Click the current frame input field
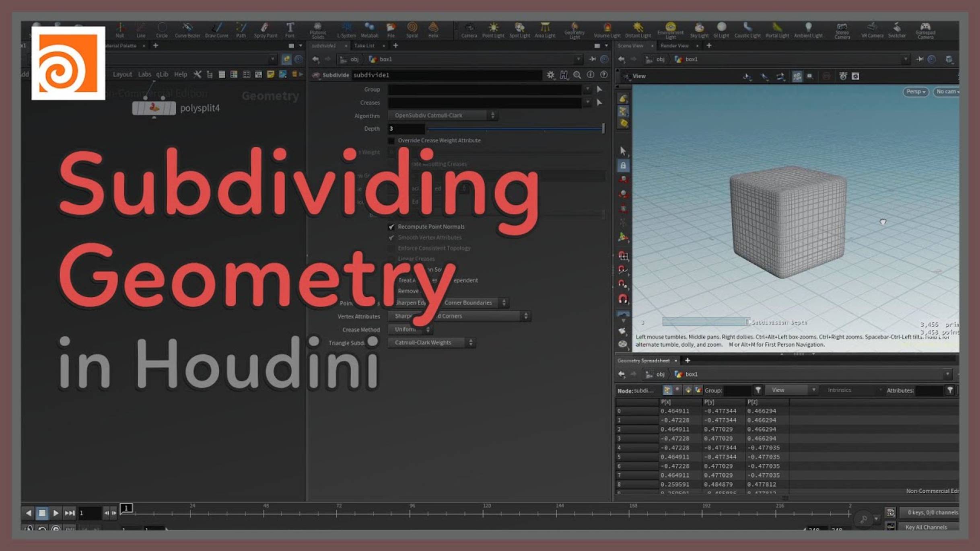The width and height of the screenshot is (980, 551). [89, 513]
